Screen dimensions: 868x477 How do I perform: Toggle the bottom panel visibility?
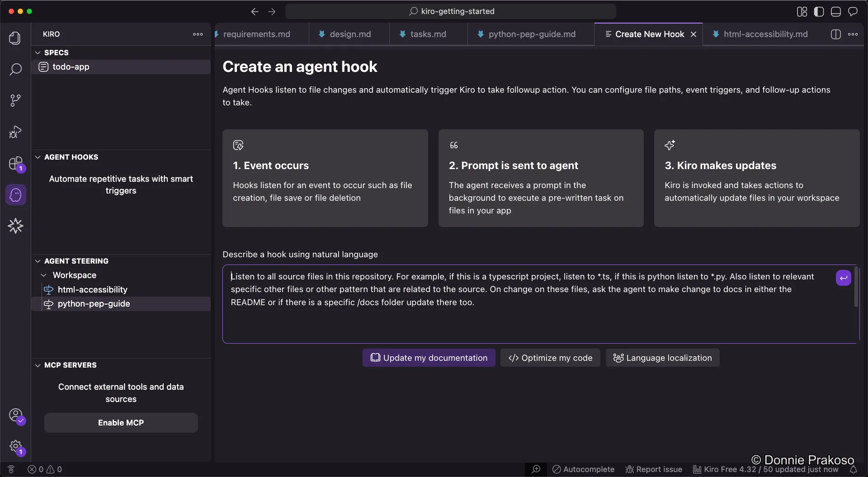(x=835, y=11)
